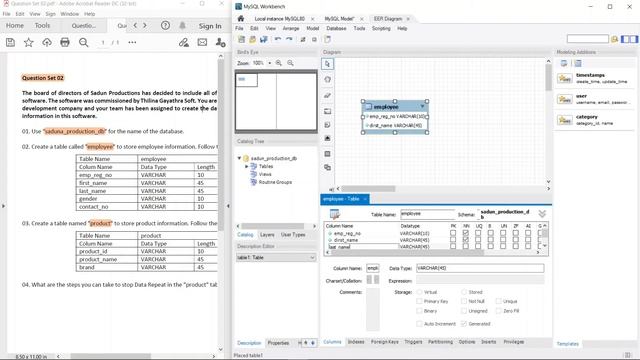640x360 pixels.
Task: Click Sign In in Acrobat
Action: pos(210,26)
